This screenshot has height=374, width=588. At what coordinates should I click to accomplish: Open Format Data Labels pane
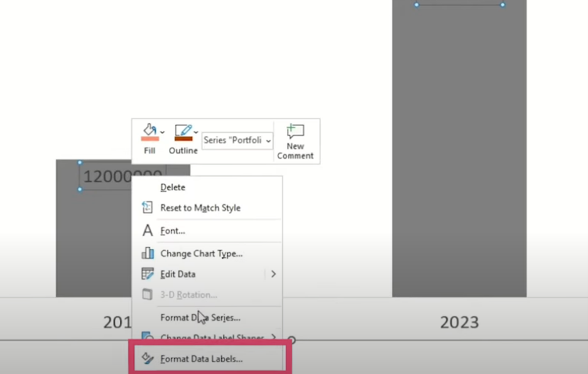click(201, 359)
